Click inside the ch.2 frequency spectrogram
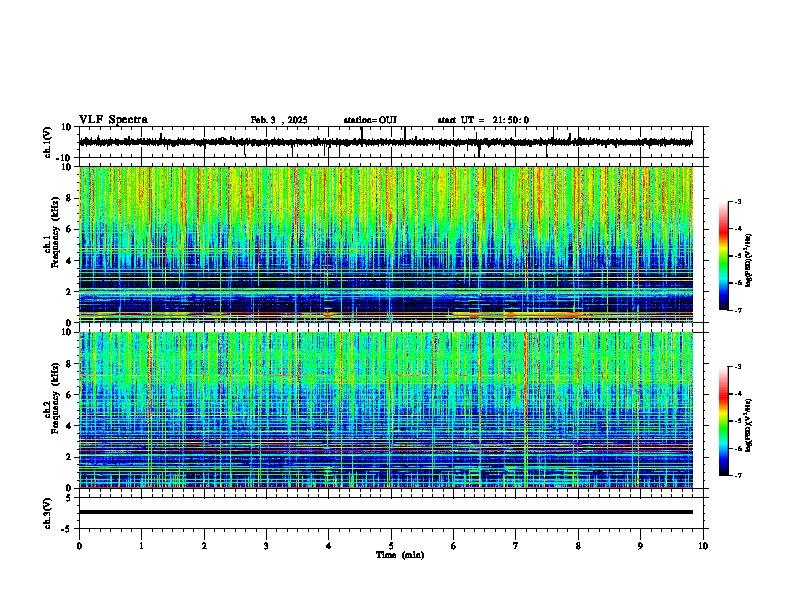The image size is (792, 612). 386,410
